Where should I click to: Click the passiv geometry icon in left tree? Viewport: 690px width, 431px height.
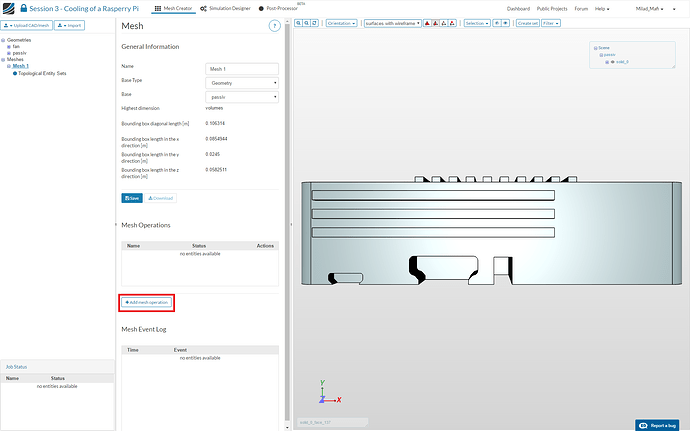tap(9, 53)
